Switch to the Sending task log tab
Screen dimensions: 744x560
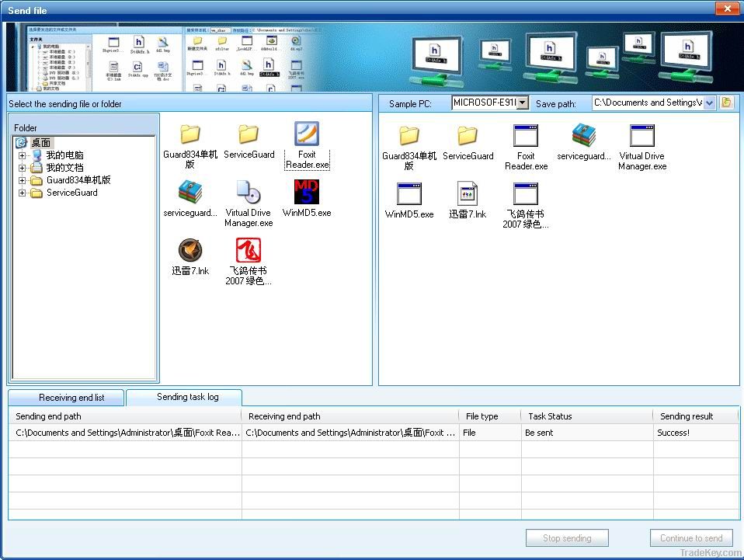(184, 397)
